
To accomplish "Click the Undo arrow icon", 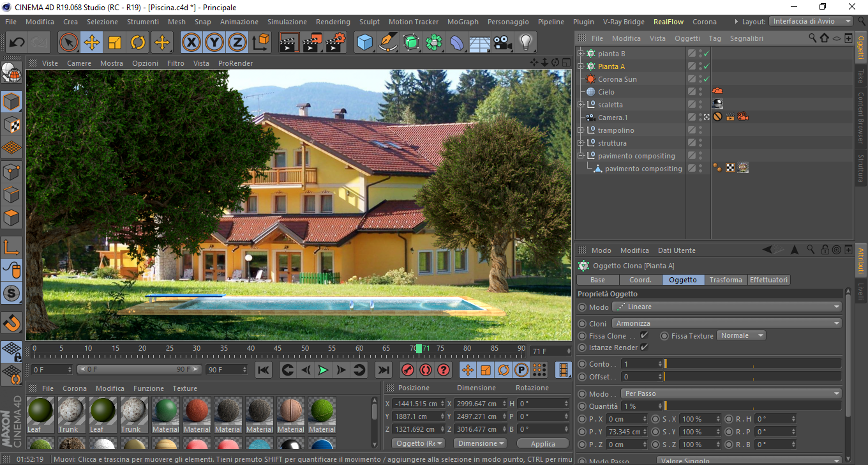I will (x=17, y=43).
